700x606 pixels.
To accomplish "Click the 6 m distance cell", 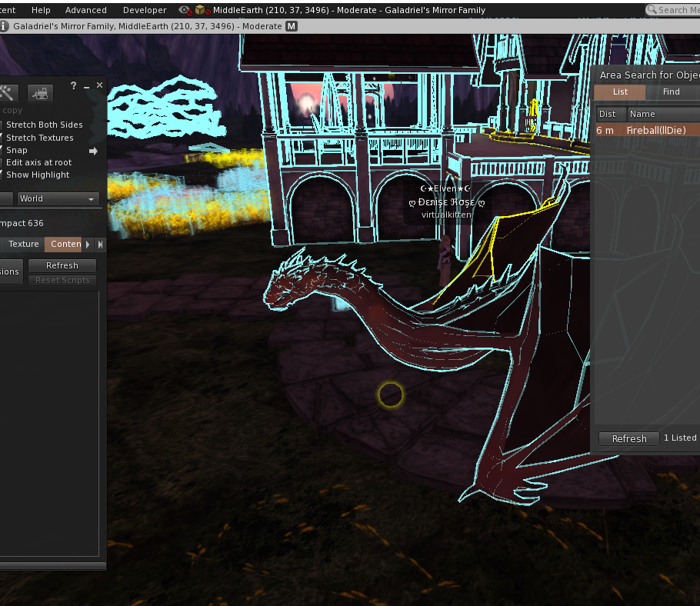I will [605, 130].
